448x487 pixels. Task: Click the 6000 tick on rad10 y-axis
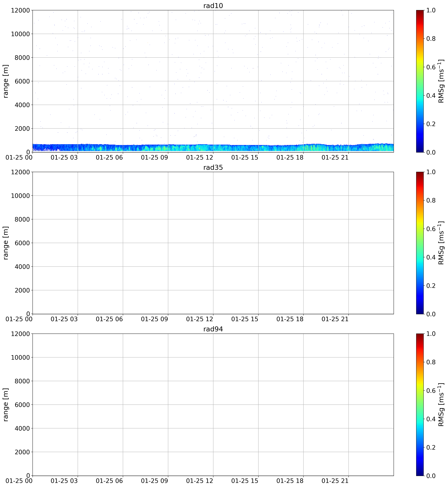22,81
